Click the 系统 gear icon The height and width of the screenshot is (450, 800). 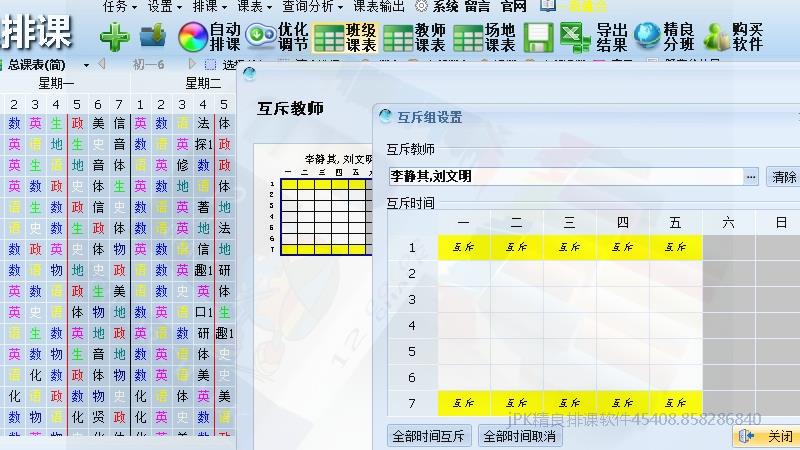pyautogui.click(x=421, y=6)
